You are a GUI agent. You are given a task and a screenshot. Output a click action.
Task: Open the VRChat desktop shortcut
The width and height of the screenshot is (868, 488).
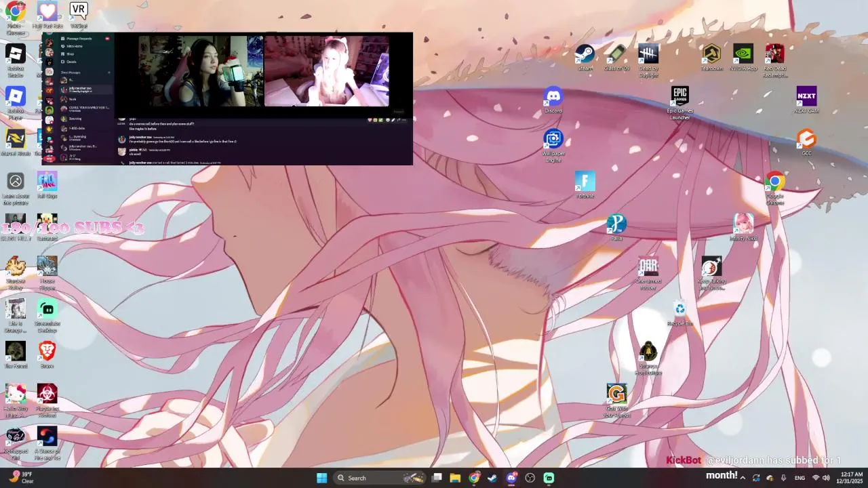[x=79, y=15]
